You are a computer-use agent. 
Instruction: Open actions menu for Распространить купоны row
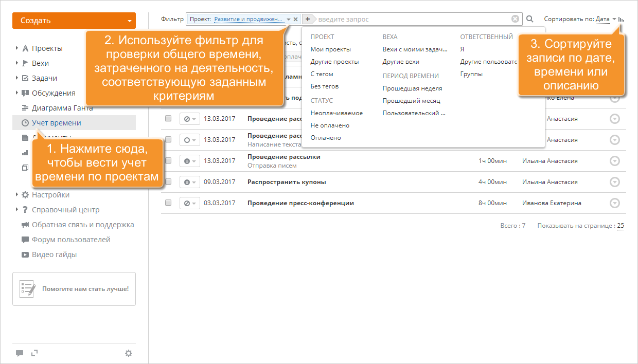click(x=615, y=182)
